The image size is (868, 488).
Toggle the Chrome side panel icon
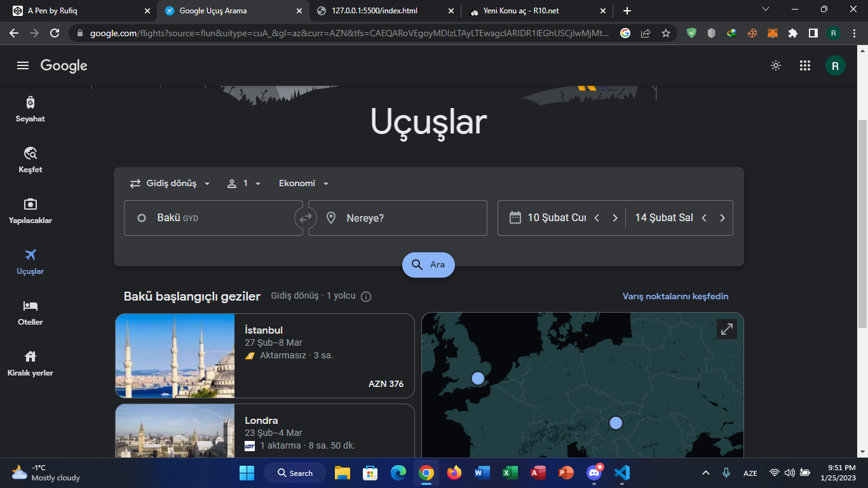click(813, 33)
